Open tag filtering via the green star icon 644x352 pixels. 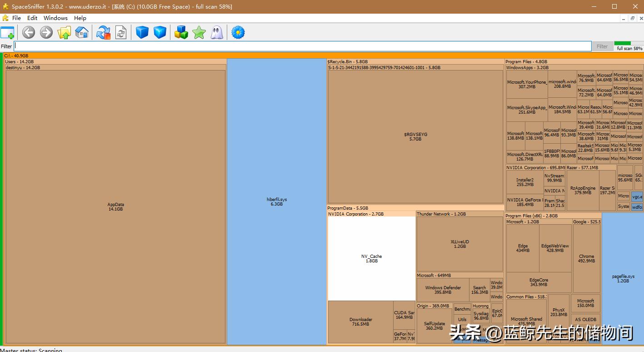click(x=199, y=32)
